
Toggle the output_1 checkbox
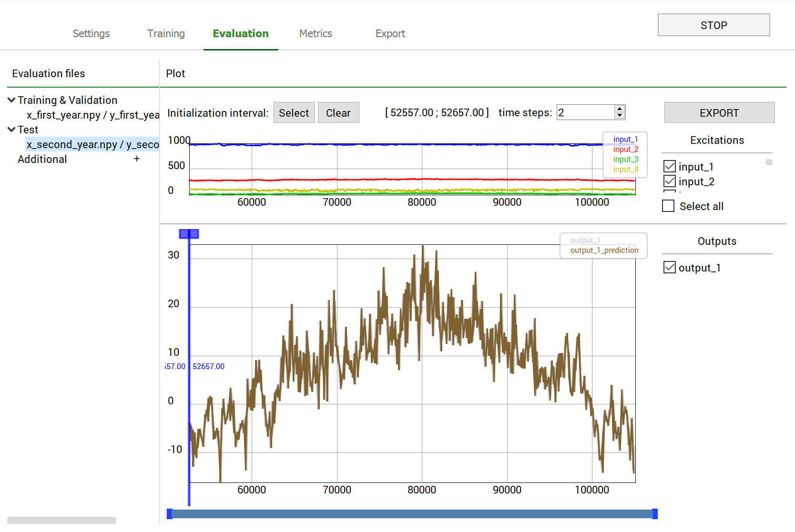click(669, 268)
